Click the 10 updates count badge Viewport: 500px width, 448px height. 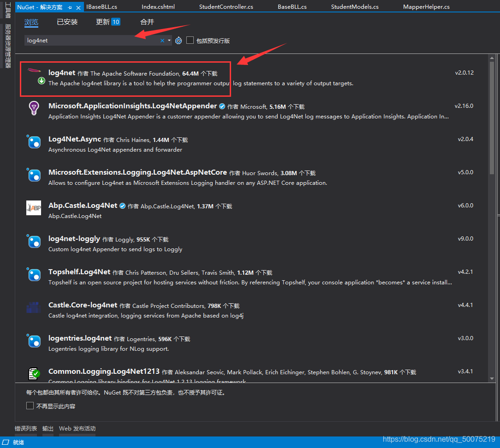pyautogui.click(x=116, y=22)
